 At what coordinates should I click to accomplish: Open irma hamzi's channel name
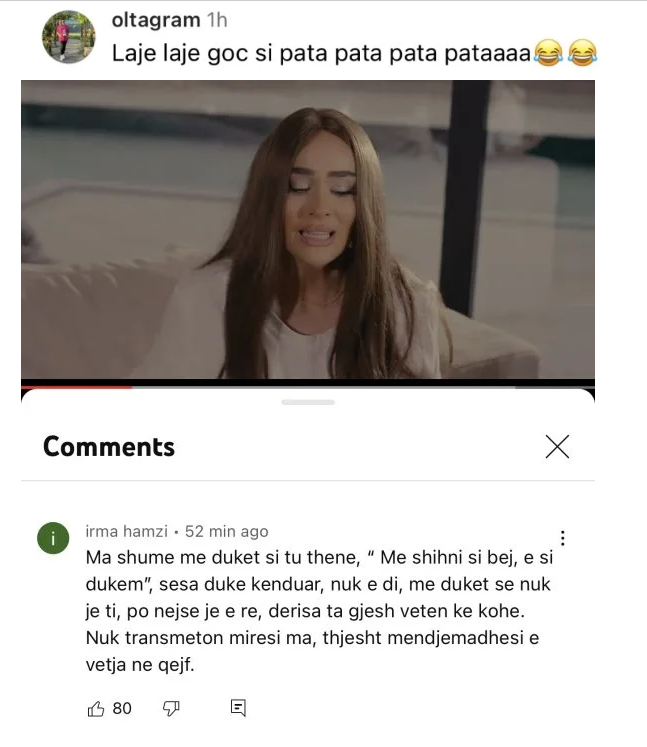127,531
